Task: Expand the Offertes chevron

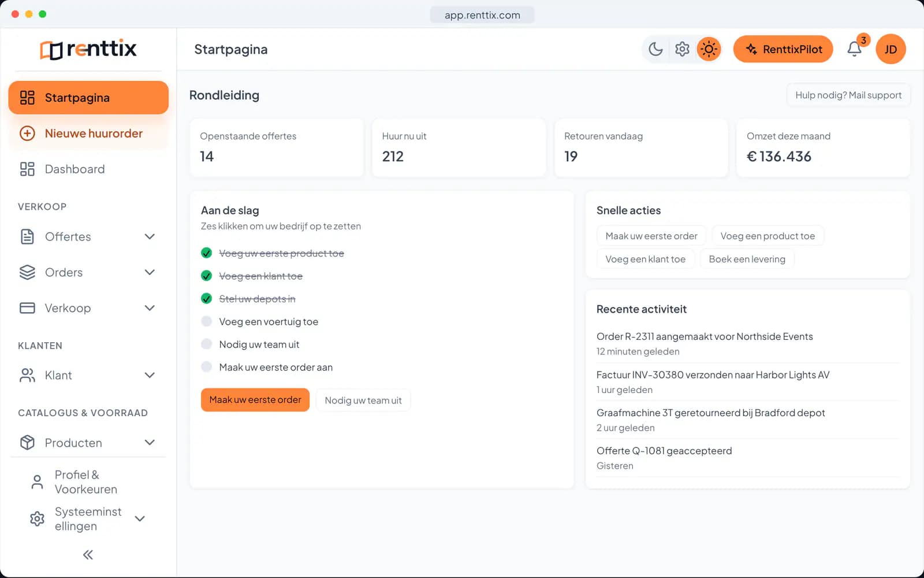Action: [150, 236]
